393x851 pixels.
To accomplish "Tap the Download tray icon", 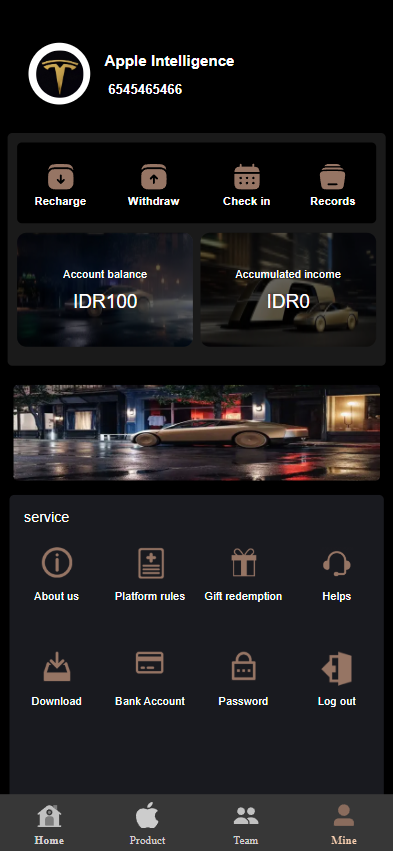I will [x=57, y=667].
